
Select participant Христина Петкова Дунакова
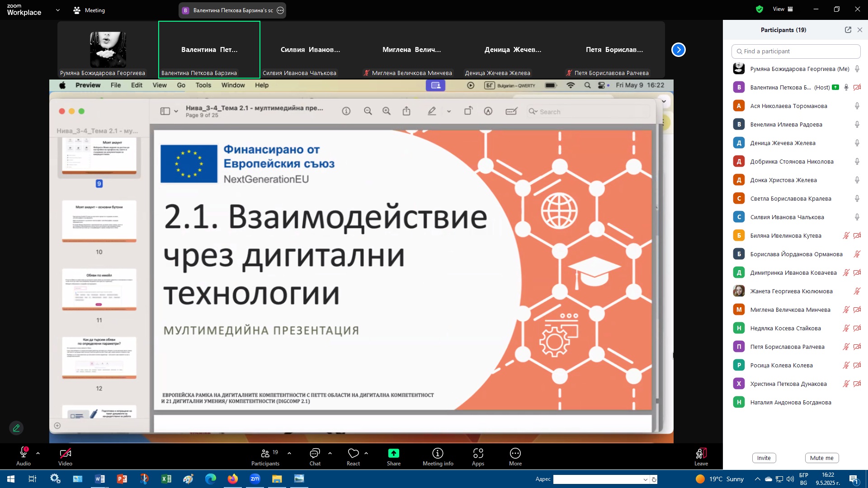click(796, 384)
